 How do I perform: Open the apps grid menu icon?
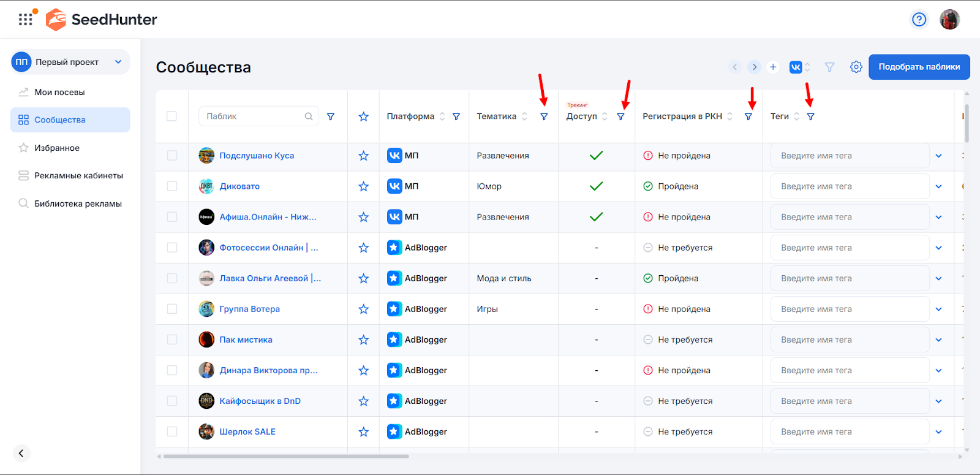tap(25, 20)
